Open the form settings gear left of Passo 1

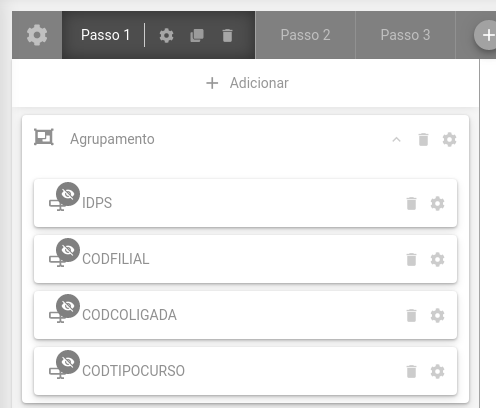click(37, 35)
